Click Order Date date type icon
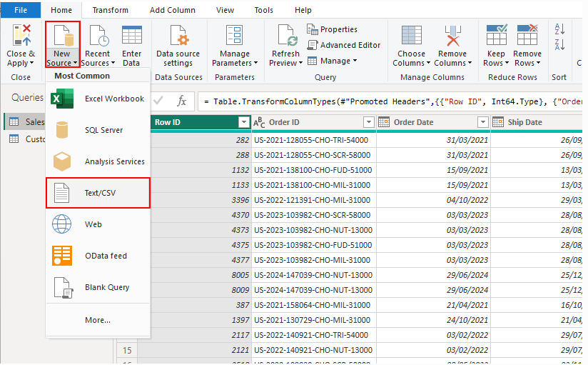 pos(384,122)
